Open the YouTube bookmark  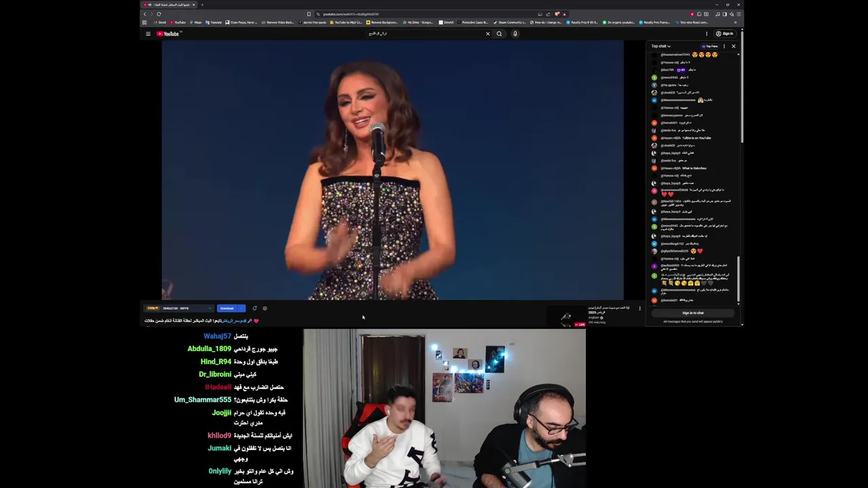tap(178, 22)
